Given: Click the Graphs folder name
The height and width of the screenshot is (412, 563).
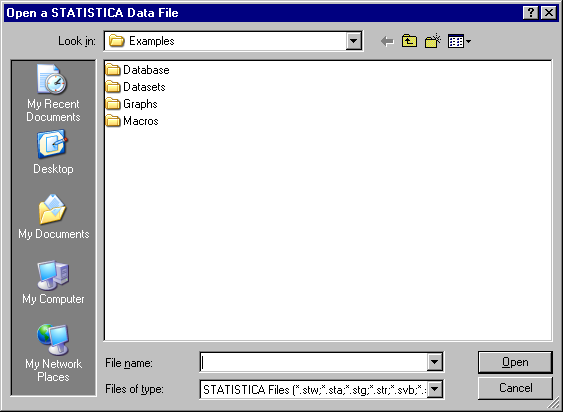Looking at the screenshot, I should point(140,104).
